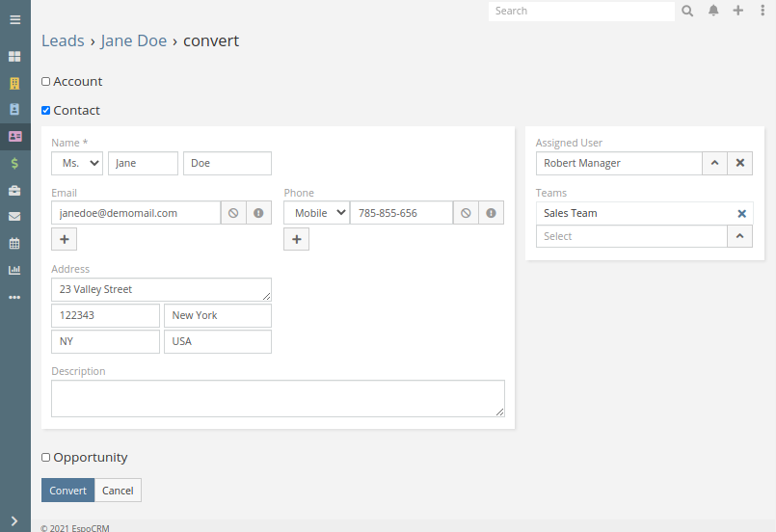Clear the assigned user Robert Manager

(x=740, y=163)
